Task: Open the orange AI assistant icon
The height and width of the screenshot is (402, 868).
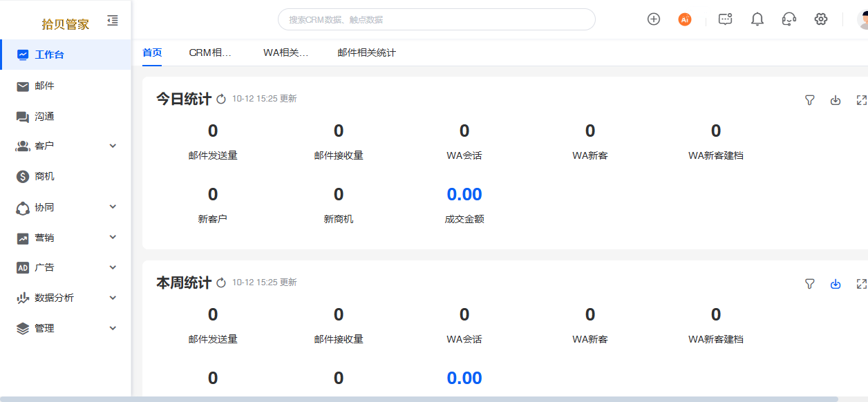Action: (685, 19)
